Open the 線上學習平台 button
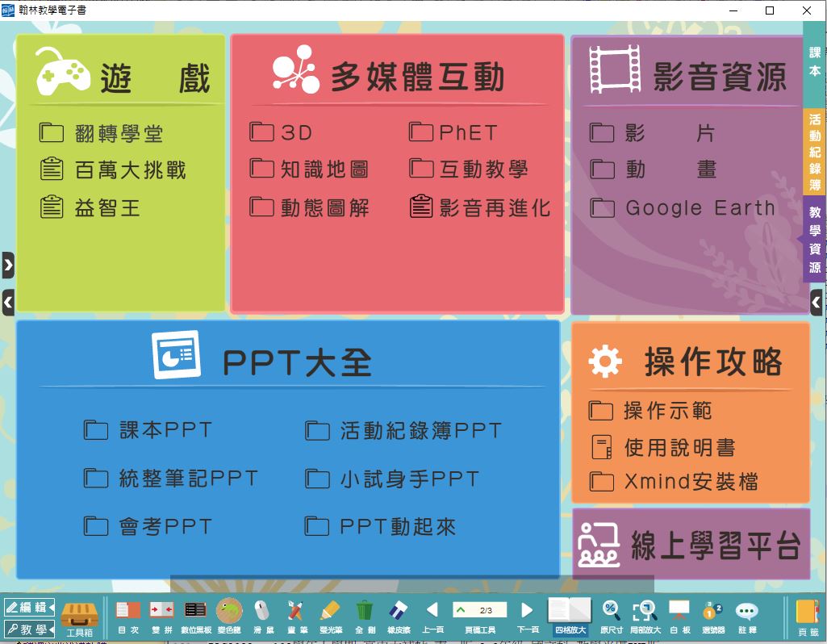Viewport: 827px width, 644px height. 691,545
